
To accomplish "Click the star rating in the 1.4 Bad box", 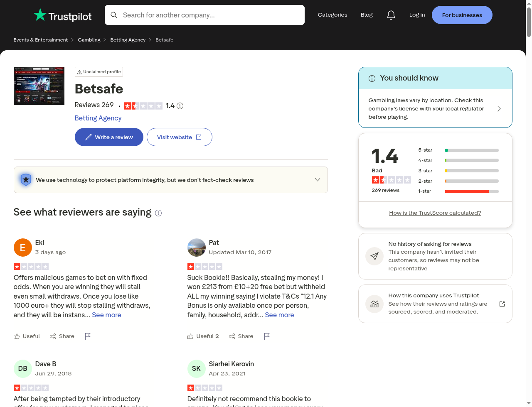I will pyautogui.click(x=392, y=180).
